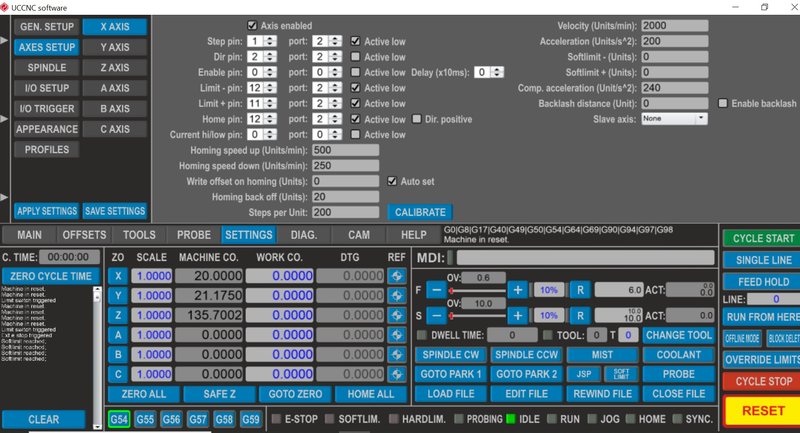Toggle Step pin Active low checkbox
The height and width of the screenshot is (433, 800).
click(356, 41)
